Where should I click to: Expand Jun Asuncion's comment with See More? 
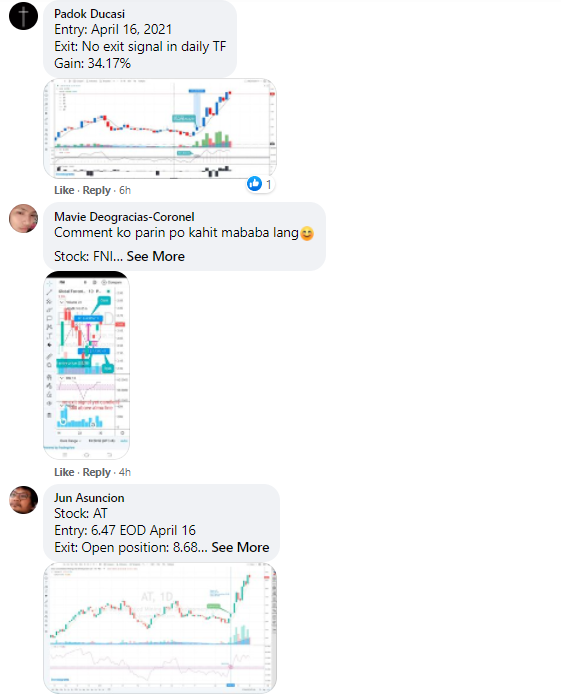pos(240,547)
